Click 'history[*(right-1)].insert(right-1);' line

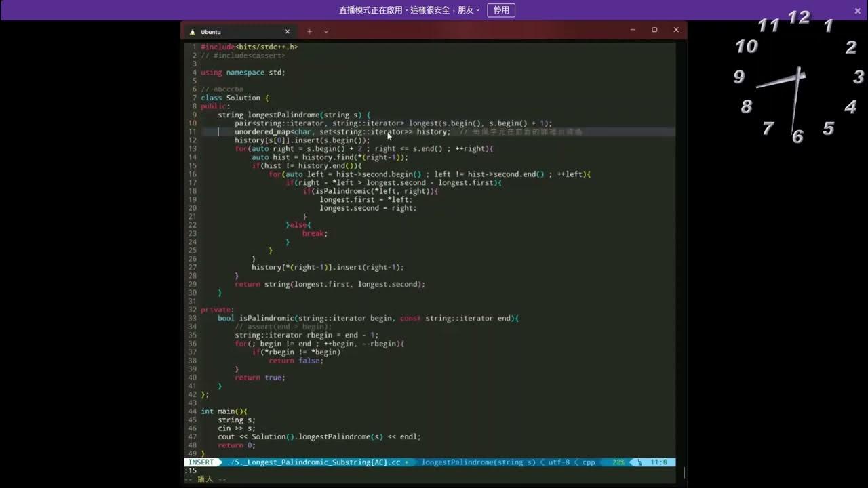pyautogui.click(x=328, y=267)
